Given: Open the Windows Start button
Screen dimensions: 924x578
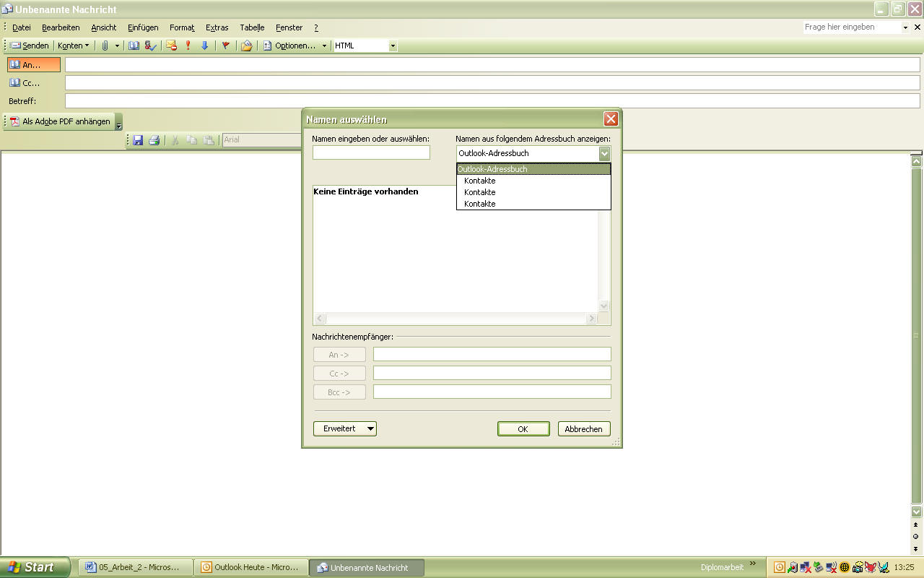Looking at the screenshot, I should pos(35,567).
